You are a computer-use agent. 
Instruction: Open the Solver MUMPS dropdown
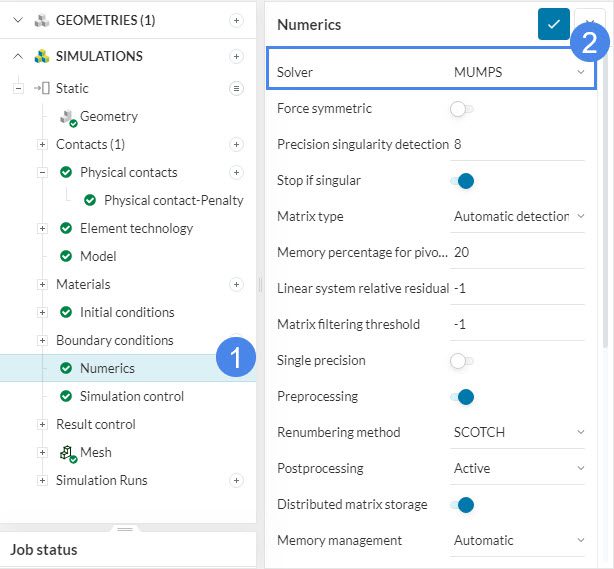518,72
